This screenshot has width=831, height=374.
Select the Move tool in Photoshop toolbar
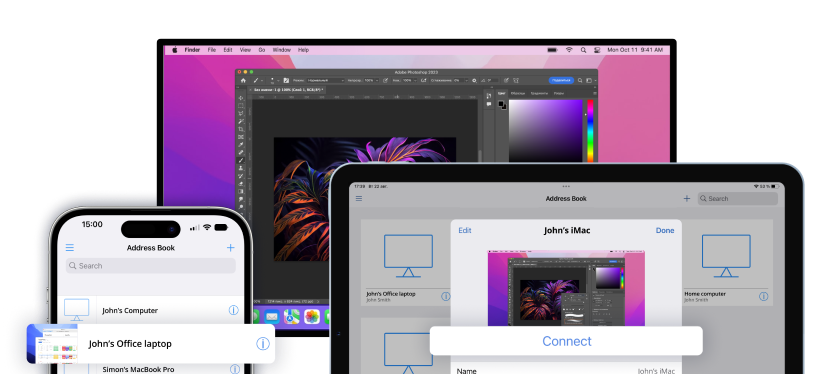[x=241, y=98]
